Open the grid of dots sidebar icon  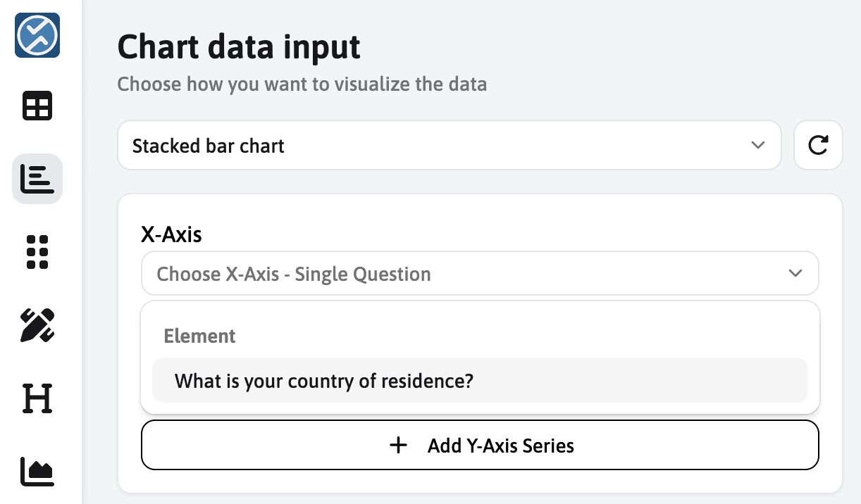pos(37,252)
